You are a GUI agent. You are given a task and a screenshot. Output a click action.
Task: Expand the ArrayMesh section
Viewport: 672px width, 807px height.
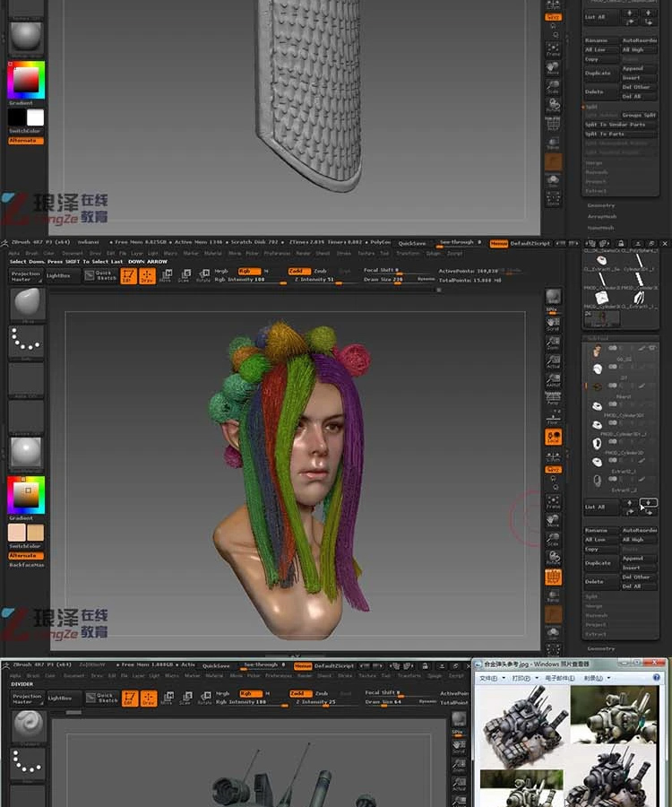[601, 217]
